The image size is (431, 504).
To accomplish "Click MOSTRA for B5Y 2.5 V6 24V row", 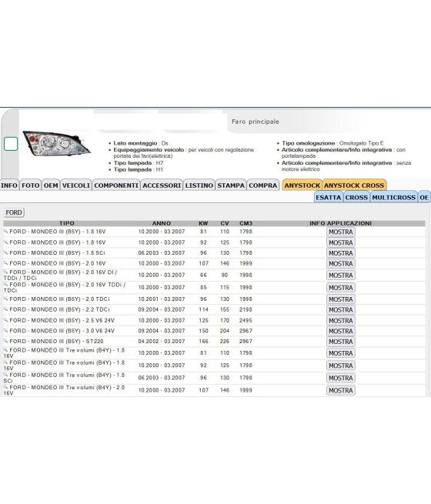I will pyautogui.click(x=341, y=321).
